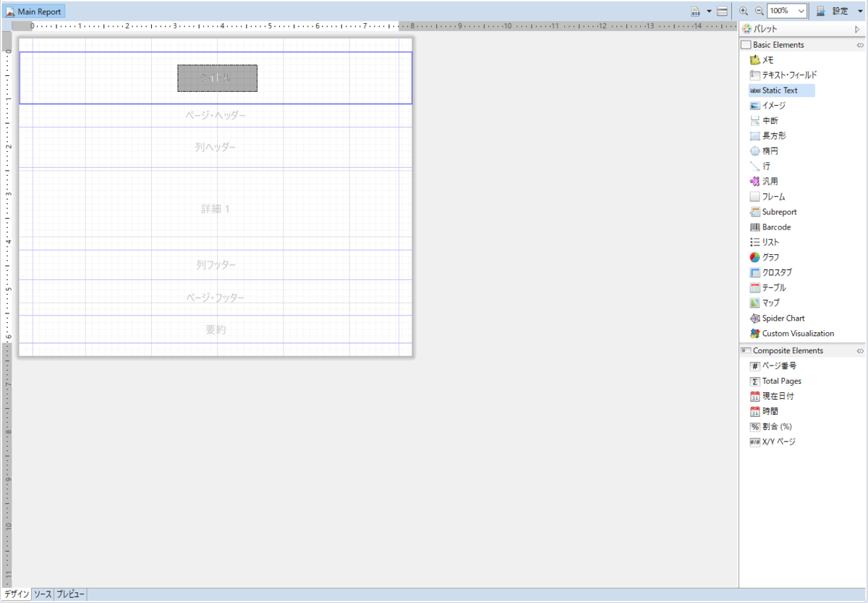868x603 pixels.
Task: Pick the X/Y ページ element
Action: 773,442
